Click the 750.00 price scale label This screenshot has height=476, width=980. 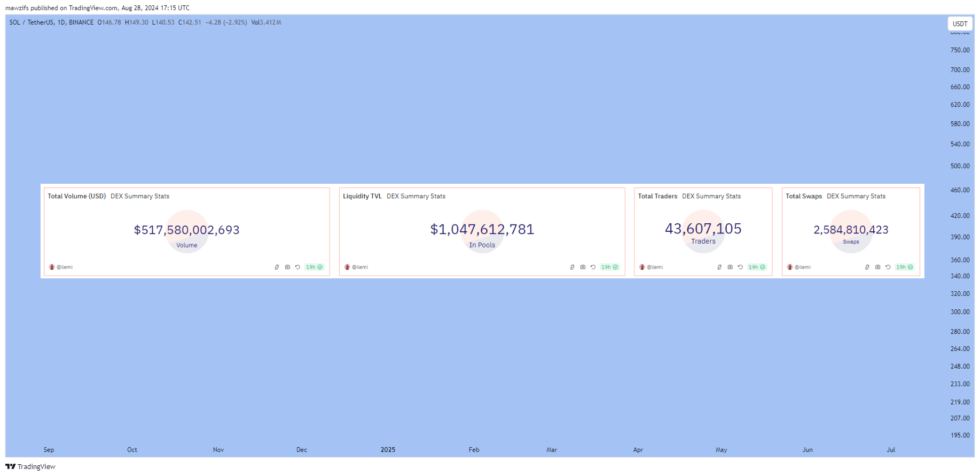coord(960,50)
